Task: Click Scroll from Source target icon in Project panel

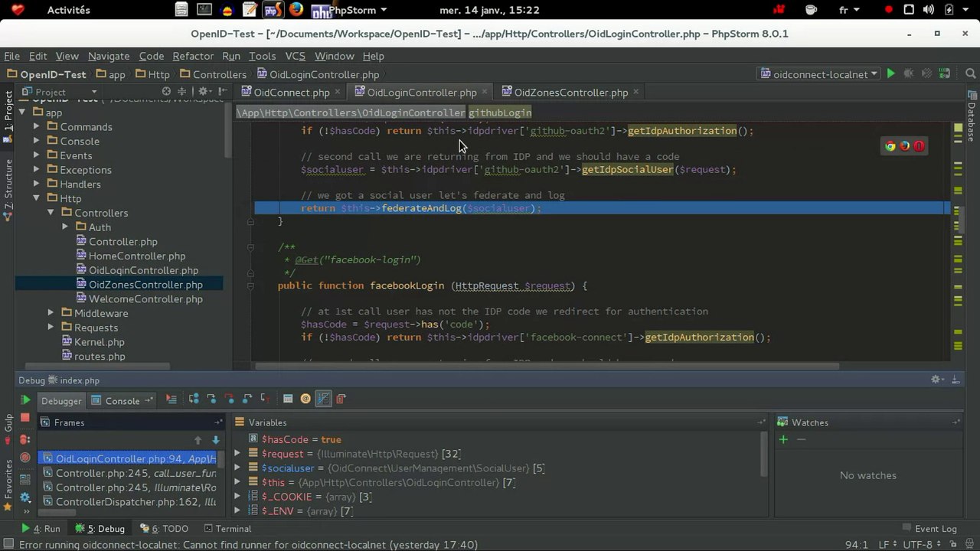Action: 166,92
